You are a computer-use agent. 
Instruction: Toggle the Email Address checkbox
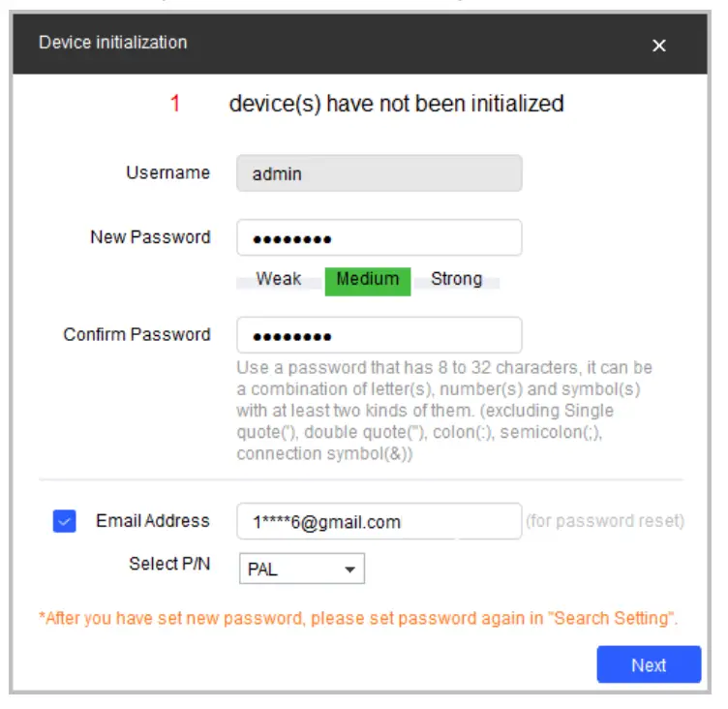64,522
